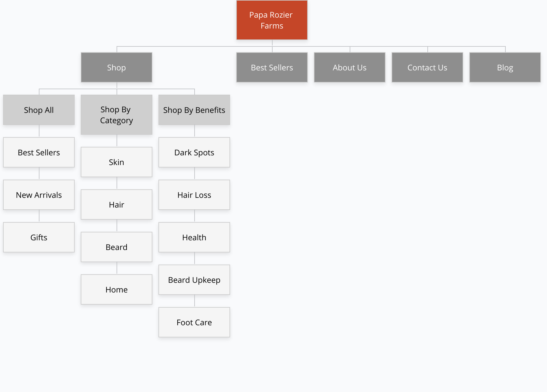Click the Papa Rozier Farms root node
The width and height of the screenshot is (547, 392).
coord(272,20)
